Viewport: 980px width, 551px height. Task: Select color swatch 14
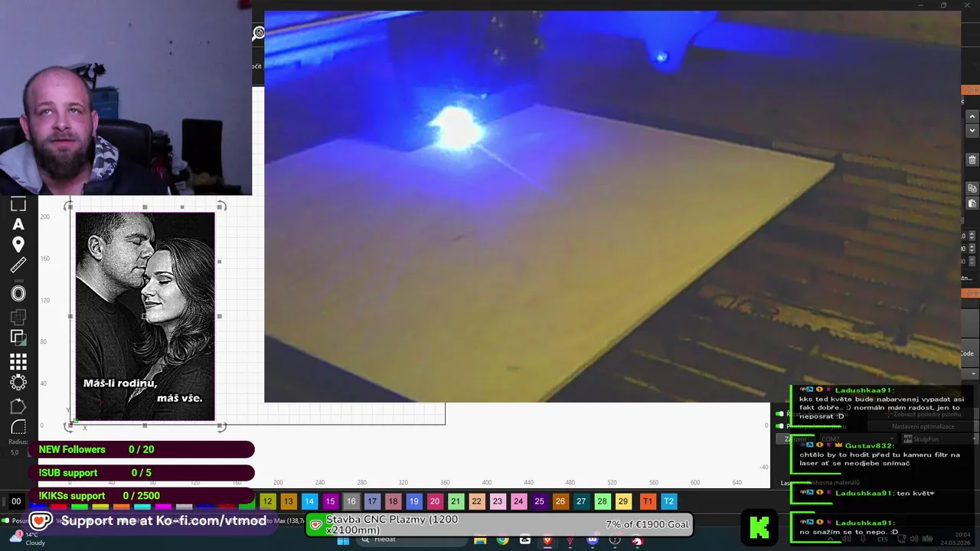[x=309, y=501]
